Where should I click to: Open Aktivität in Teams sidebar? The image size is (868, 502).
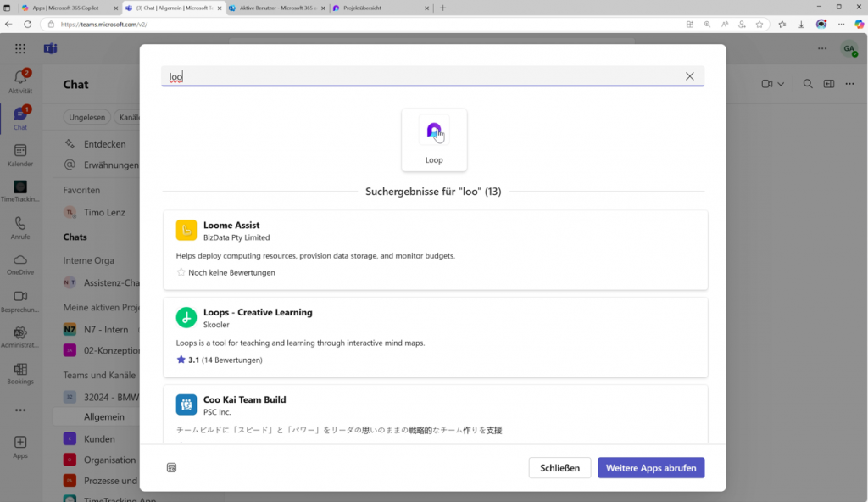coord(20,81)
